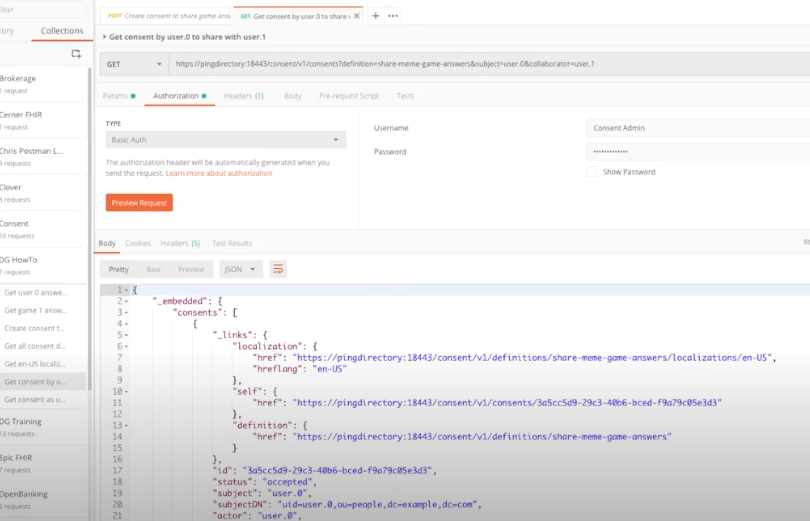Open Learn more about authorization link
The width and height of the screenshot is (810, 521).
point(219,173)
